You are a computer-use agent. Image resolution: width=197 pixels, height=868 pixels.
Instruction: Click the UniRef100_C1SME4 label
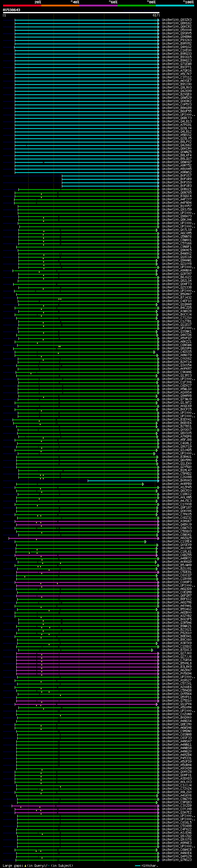(x=177, y=542)
